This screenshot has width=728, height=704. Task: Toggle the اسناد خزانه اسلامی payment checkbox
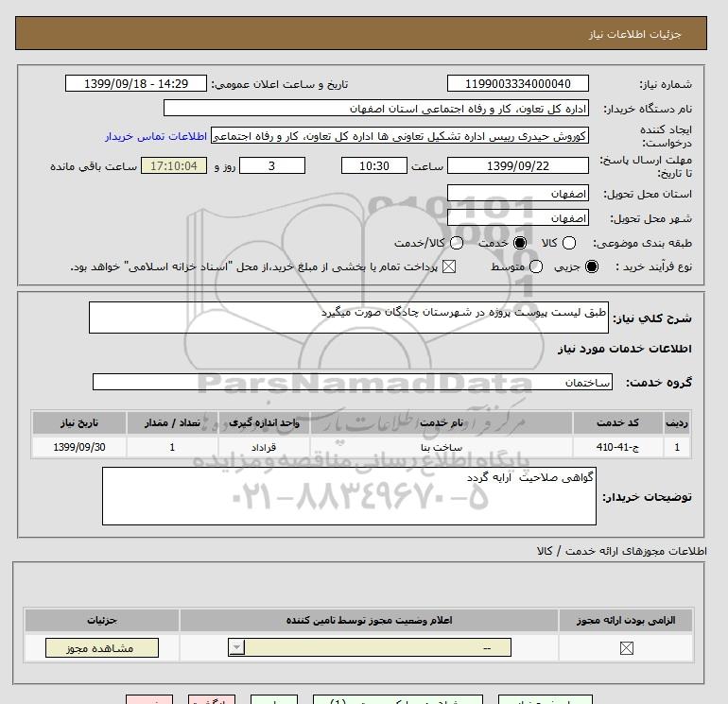[x=449, y=266]
